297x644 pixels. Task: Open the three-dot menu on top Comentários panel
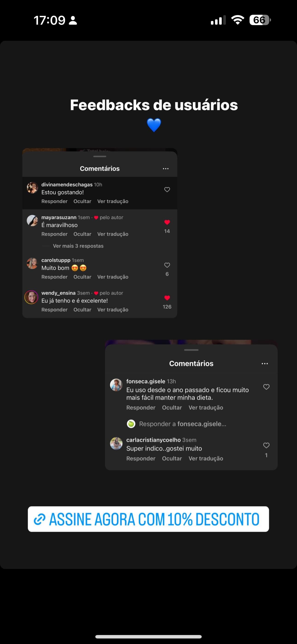(166, 169)
